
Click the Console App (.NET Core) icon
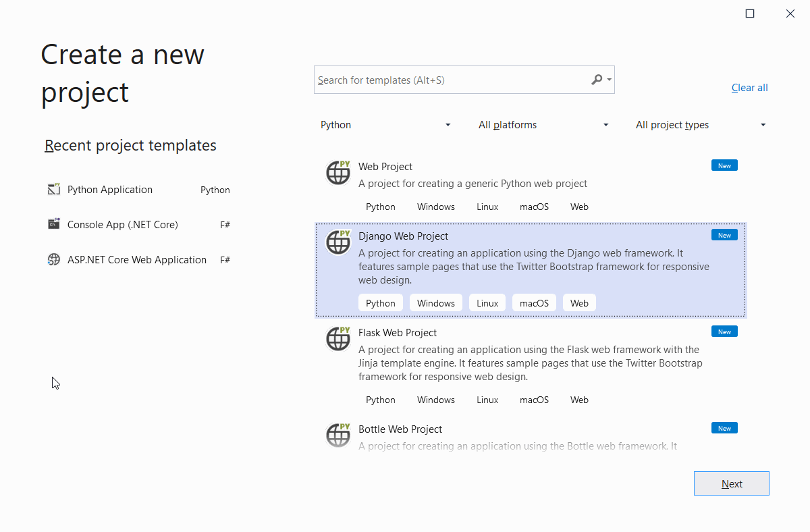point(54,225)
